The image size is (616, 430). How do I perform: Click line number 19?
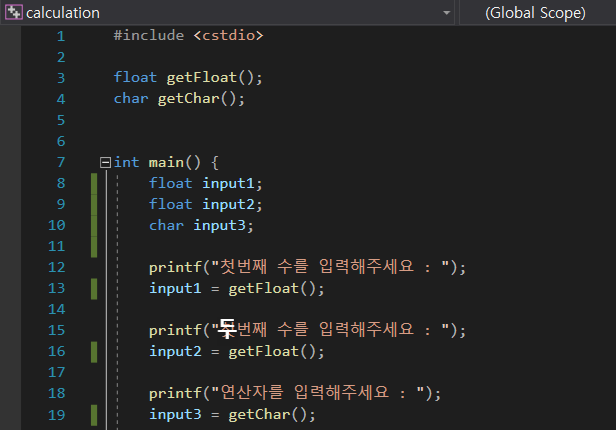[x=57, y=415]
